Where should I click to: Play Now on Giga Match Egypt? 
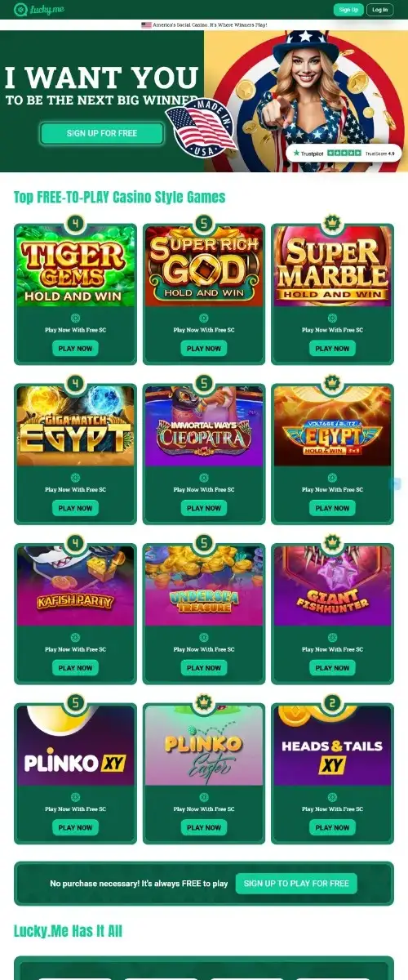pos(75,508)
